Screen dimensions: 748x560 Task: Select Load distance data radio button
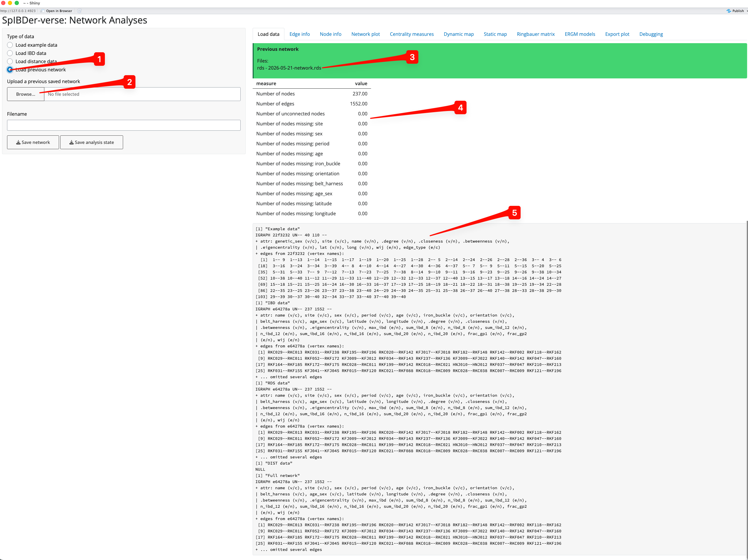[10, 61]
